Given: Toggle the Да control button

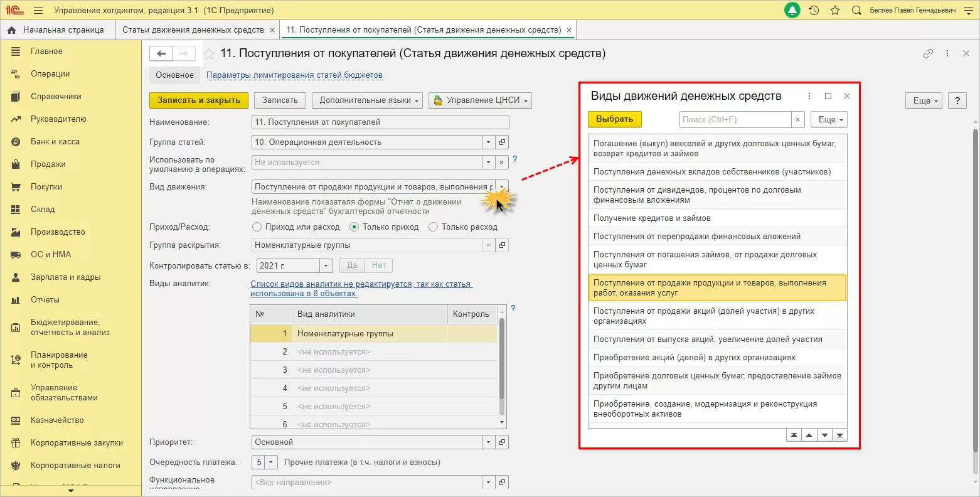Looking at the screenshot, I should point(352,265).
